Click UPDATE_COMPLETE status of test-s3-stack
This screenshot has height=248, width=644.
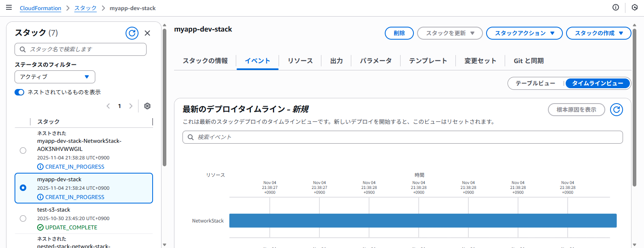tap(71, 227)
